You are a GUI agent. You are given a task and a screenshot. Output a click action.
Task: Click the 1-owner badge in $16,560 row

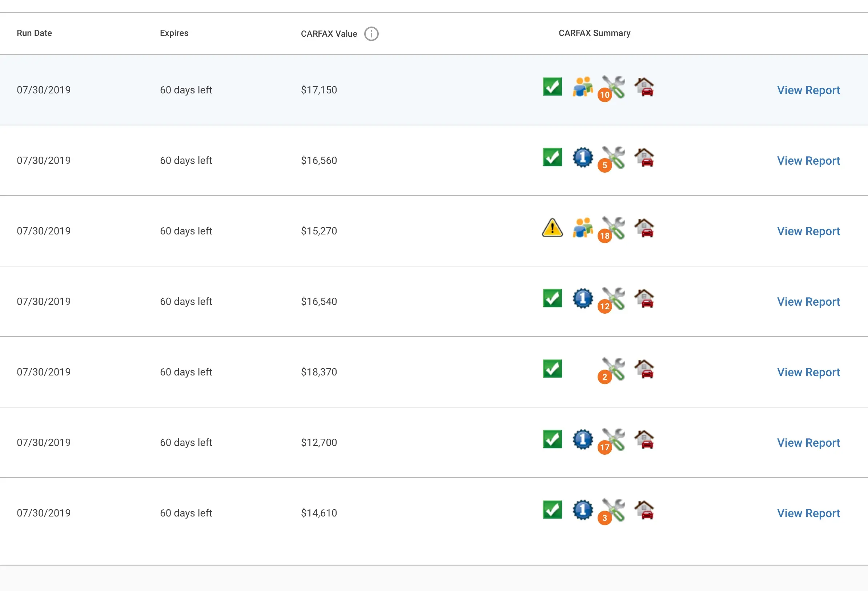(582, 157)
